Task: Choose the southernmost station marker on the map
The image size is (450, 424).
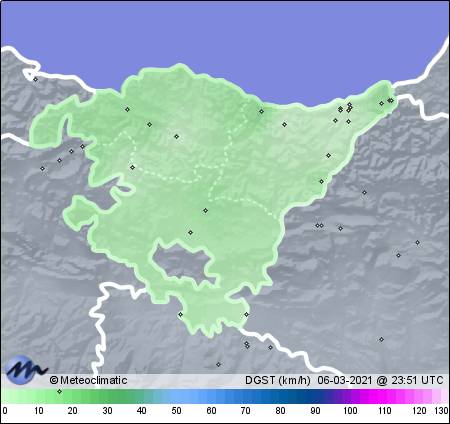Action: pyautogui.click(x=218, y=364)
